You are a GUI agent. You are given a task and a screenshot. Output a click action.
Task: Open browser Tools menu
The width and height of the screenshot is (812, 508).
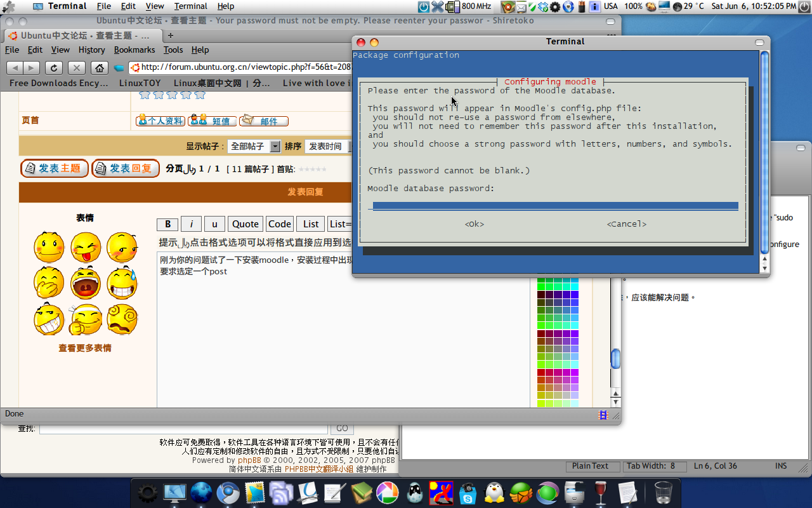(173, 50)
